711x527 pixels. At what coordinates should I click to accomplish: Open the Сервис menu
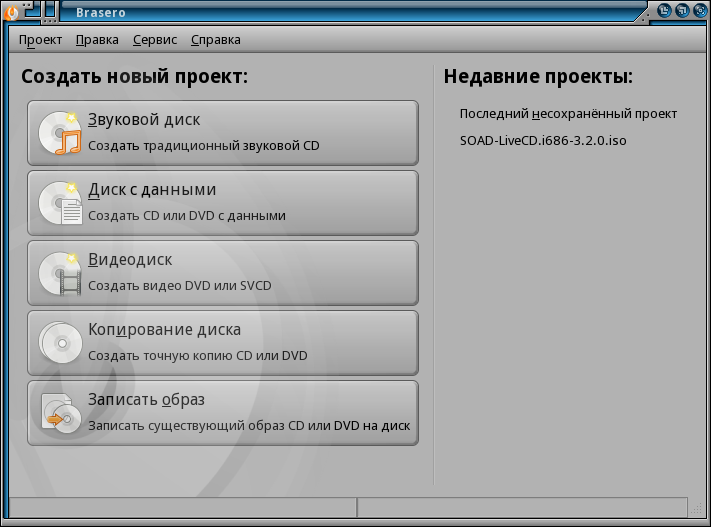click(x=155, y=40)
